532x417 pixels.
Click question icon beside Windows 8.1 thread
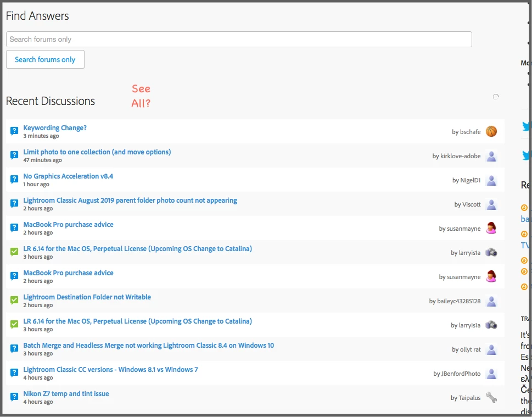coord(14,372)
